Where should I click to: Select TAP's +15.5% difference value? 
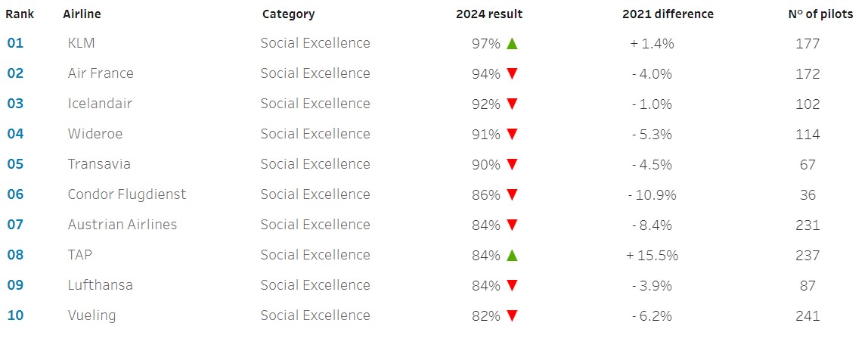point(652,255)
